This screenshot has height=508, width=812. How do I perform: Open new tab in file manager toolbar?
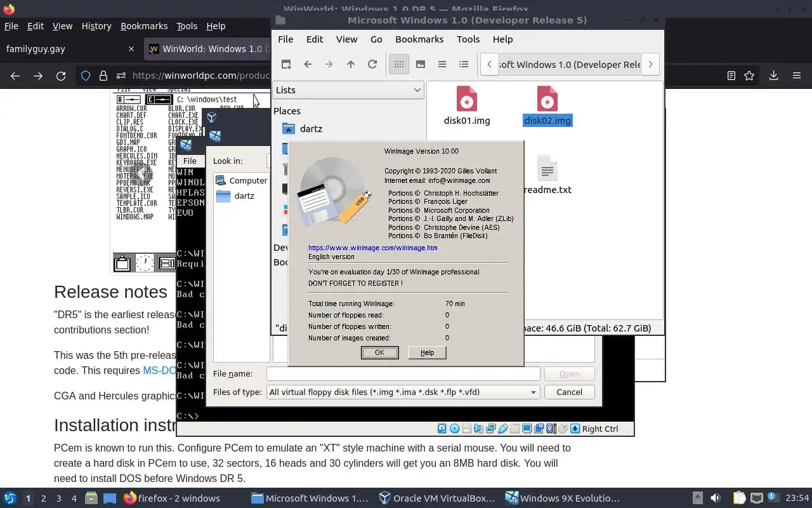[x=286, y=64]
